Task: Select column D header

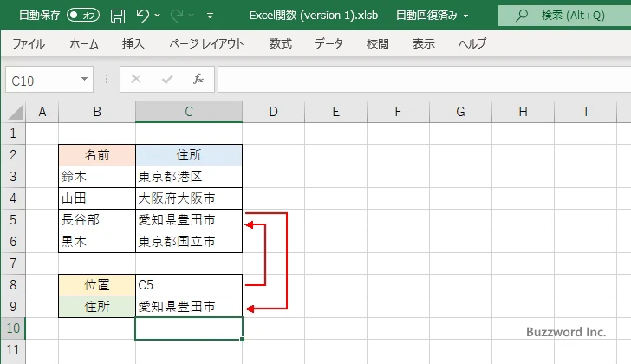Action: pyautogui.click(x=273, y=112)
